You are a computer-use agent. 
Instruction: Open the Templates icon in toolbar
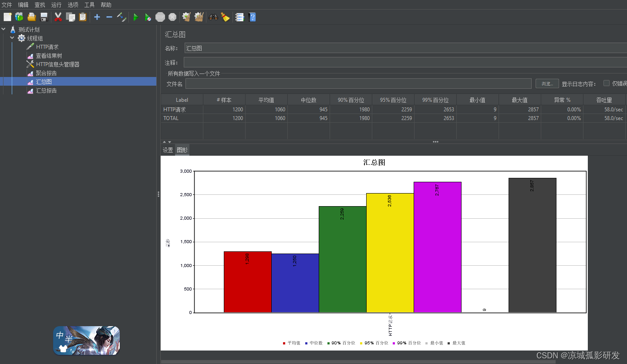19,17
